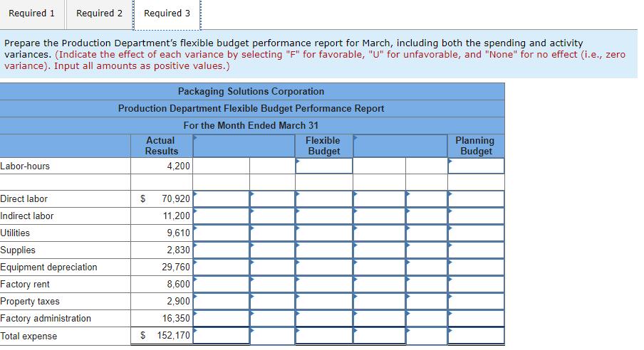Click Supplies variance cell right of Actual Results

[x=222, y=250]
